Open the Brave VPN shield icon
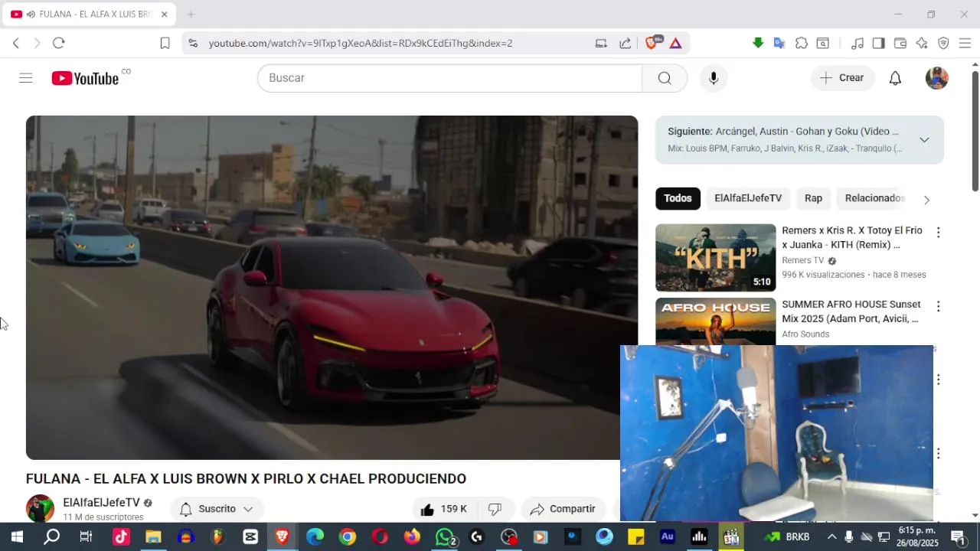The width and height of the screenshot is (980, 551). pyautogui.click(x=943, y=43)
